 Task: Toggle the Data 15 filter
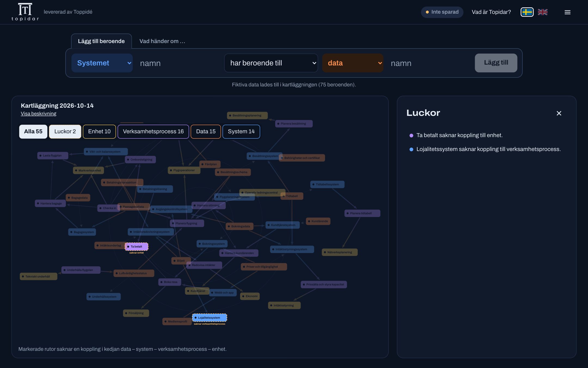(x=206, y=132)
